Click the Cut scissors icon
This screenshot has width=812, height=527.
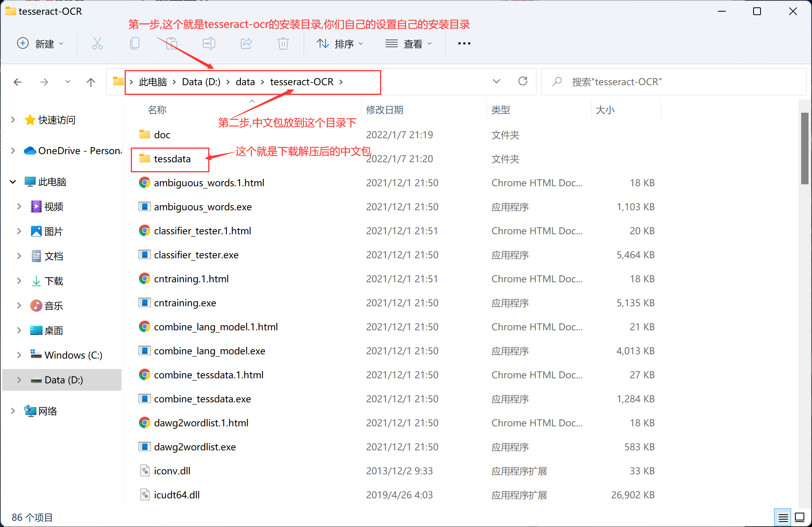click(97, 43)
